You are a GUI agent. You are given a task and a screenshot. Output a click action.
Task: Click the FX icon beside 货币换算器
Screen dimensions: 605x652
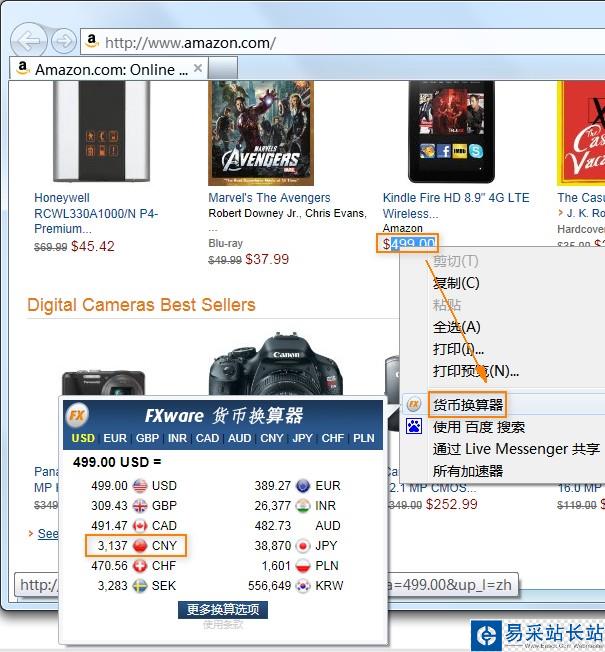coord(414,404)
